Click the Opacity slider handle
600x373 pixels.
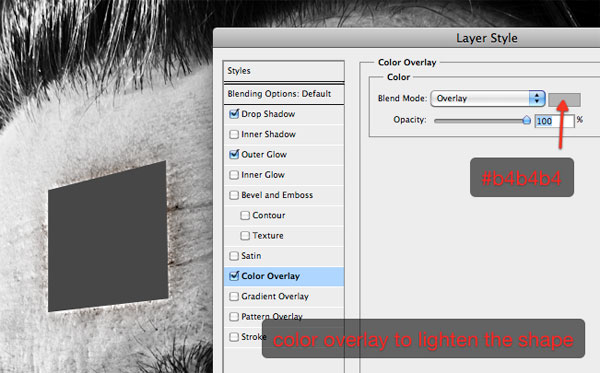[527, 120]
